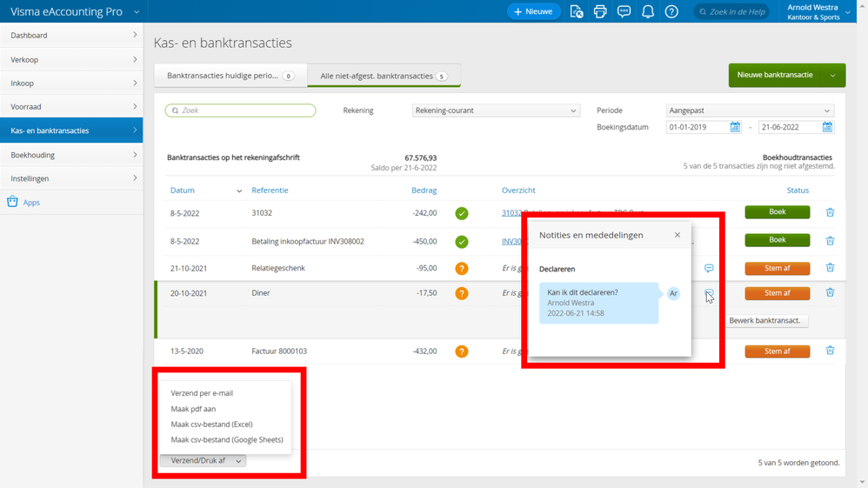Click the Apps shopping basket icon

pos(13,202)
